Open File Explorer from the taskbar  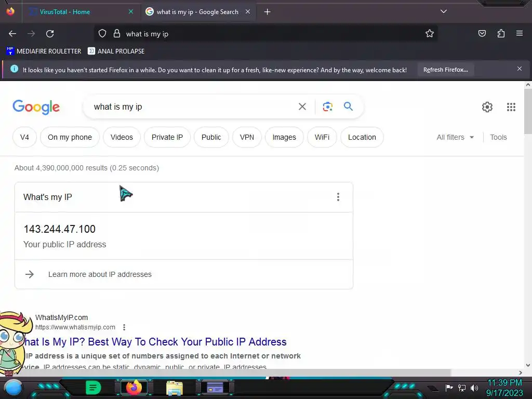point(175,388)
